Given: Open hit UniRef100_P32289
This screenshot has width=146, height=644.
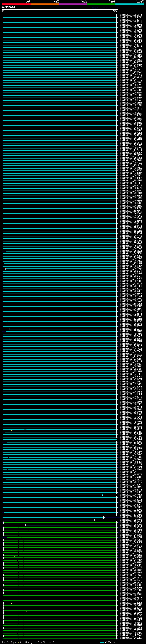Looking at the screenshot, I should (131, 20).
